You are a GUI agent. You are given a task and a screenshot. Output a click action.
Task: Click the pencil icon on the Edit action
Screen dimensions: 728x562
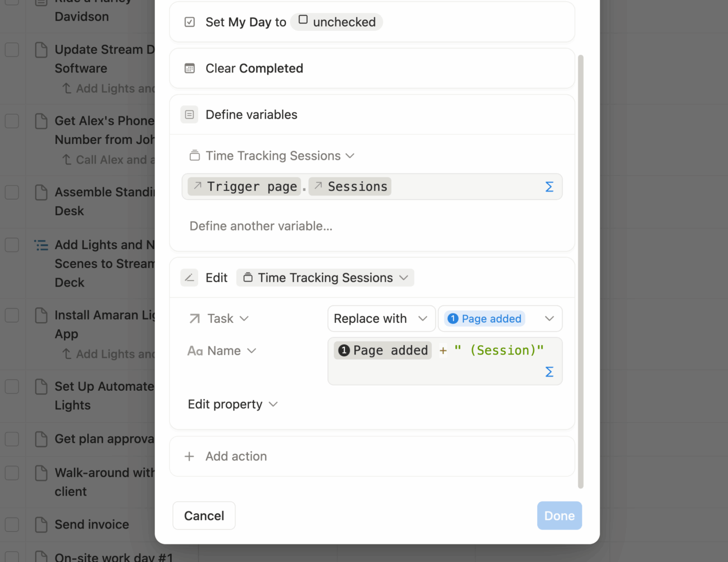(x=189, y=277)
